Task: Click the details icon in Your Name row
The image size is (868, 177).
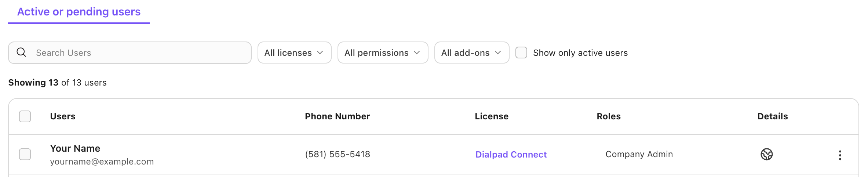Action: click(767, 154)
